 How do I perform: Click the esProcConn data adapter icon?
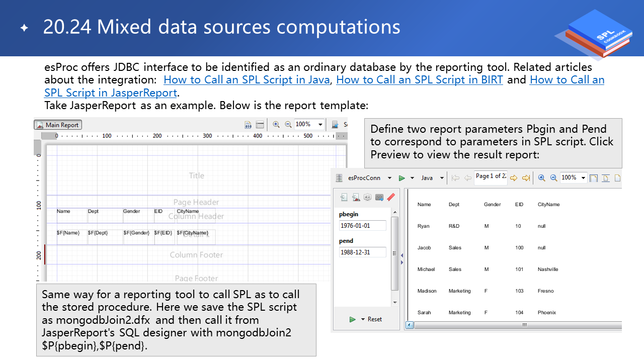pos(339,178)
